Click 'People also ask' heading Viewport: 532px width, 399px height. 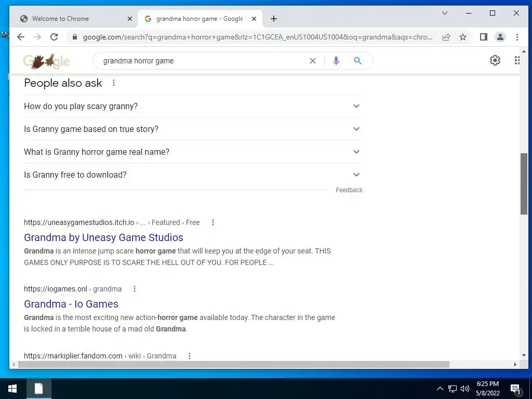tap(63, 83)
